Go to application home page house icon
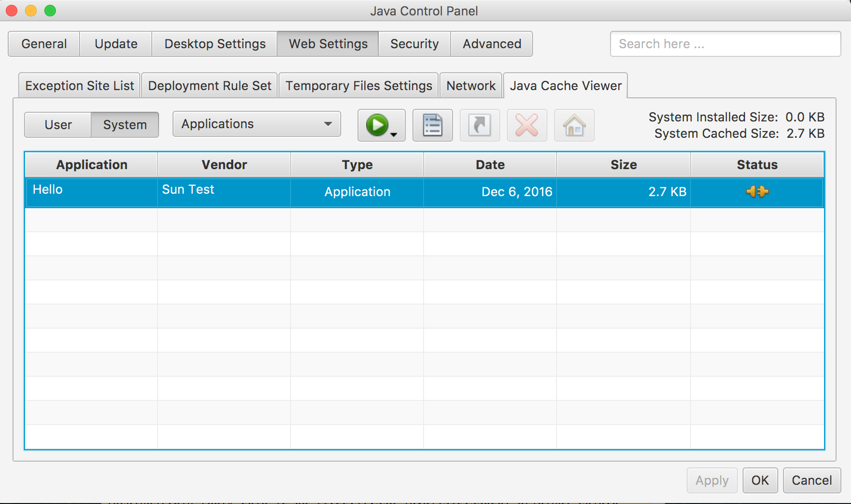The height and width of the screenshot is (504, 851). (574, 125)
